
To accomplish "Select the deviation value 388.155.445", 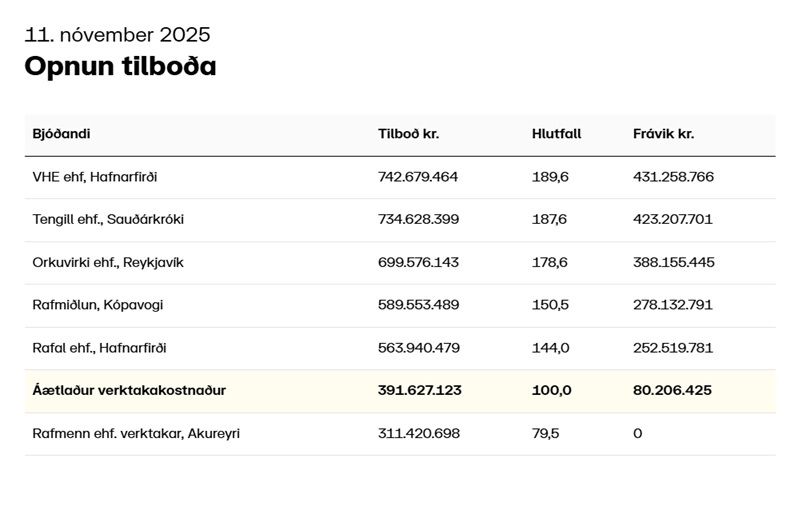I will point(673,263).
